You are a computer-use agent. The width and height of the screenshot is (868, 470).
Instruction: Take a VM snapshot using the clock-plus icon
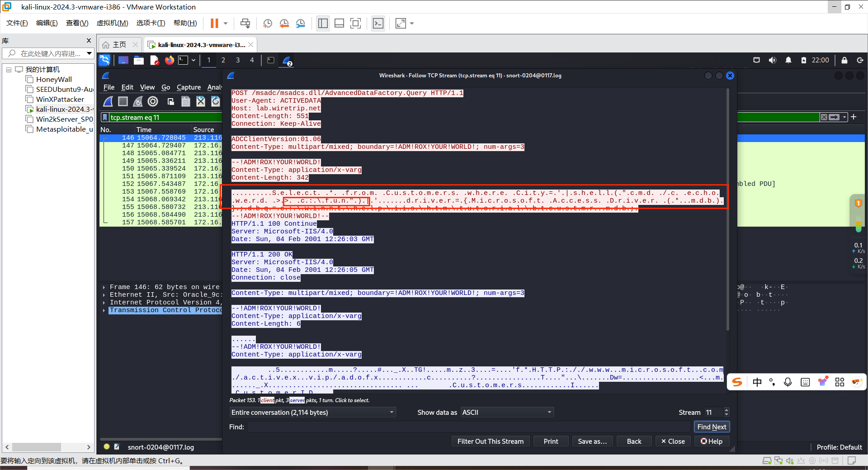pos(268,23)
